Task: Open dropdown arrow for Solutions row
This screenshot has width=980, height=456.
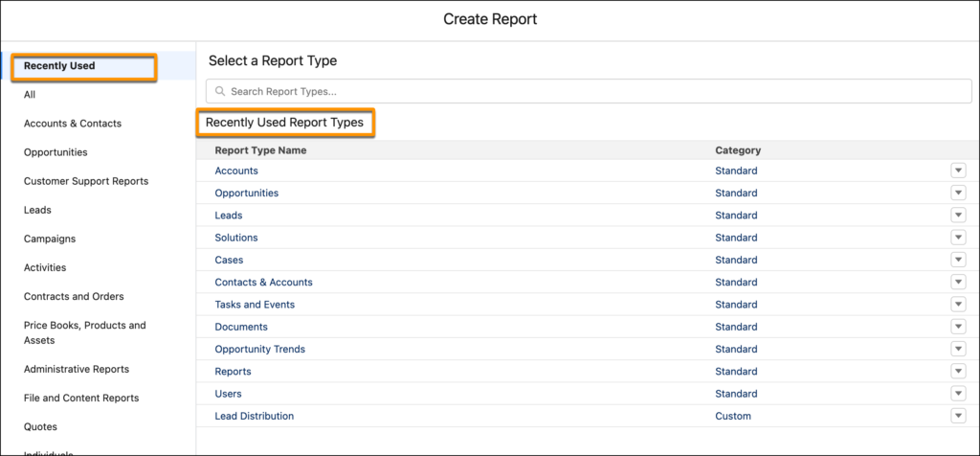Action: click(x=958, y=238)
